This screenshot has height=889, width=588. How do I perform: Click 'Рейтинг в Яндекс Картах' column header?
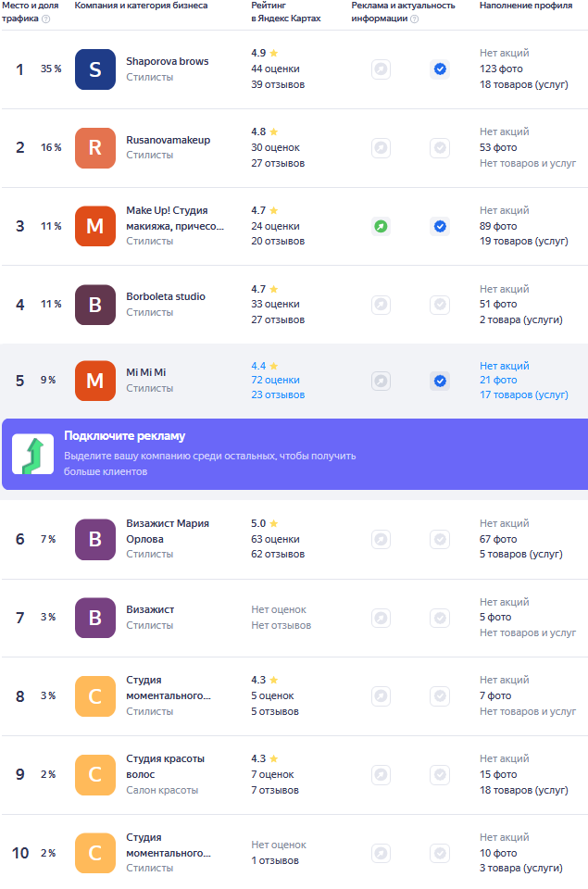pos(286,12)
